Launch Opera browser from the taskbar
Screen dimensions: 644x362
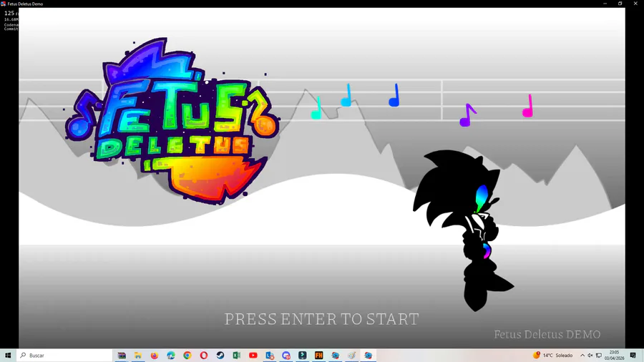tap(204, 356)
